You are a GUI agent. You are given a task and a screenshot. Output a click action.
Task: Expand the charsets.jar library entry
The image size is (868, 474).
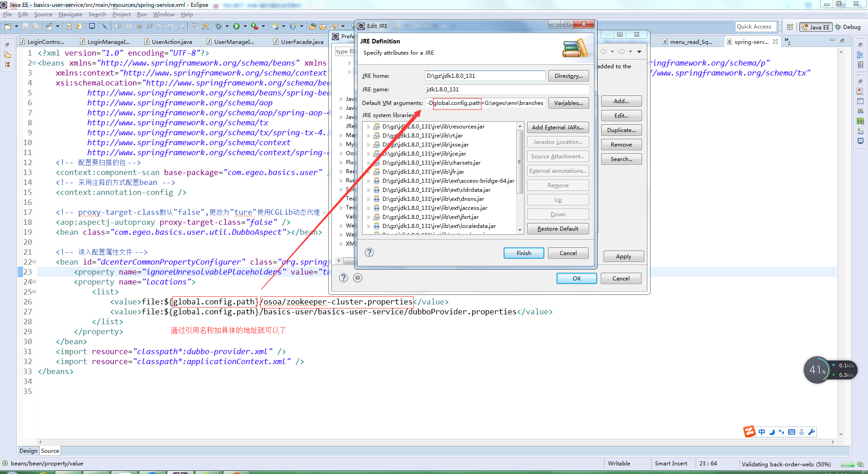[x=368, y=163]
